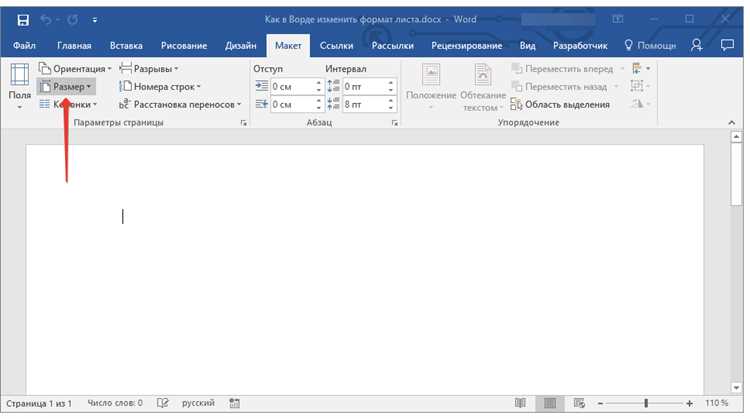Click Переместить вперед
The height and width of the screenshot is (419, 750).
567,69
